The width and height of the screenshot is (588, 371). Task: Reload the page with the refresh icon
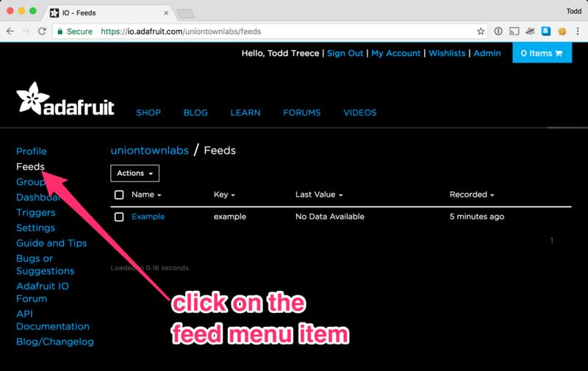(42, 32)
